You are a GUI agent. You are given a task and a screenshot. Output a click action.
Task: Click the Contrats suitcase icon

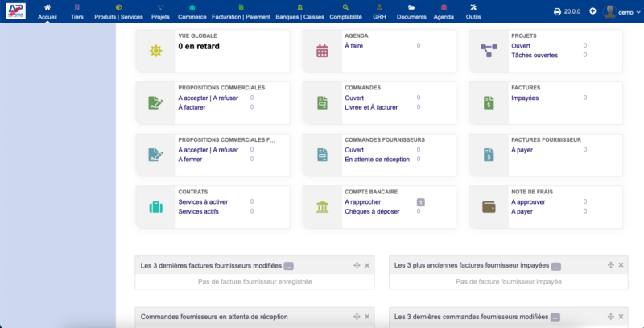(x=155, y=207)
